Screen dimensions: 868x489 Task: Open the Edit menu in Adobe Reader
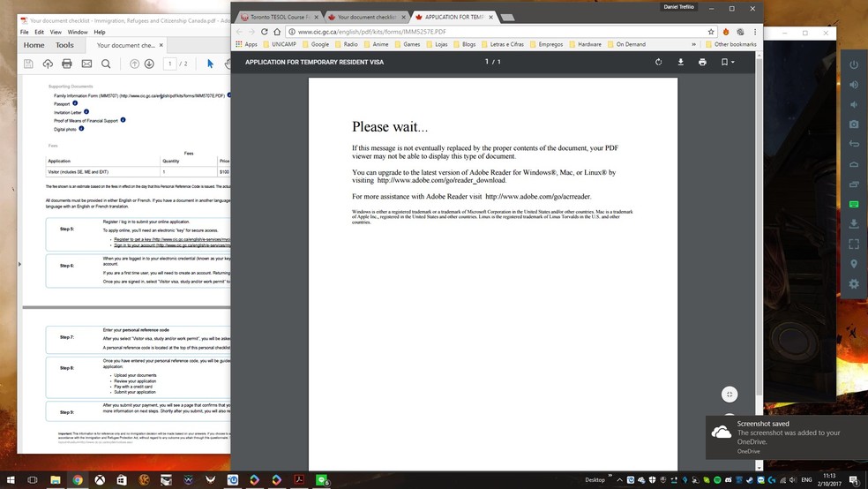(40, 32)
